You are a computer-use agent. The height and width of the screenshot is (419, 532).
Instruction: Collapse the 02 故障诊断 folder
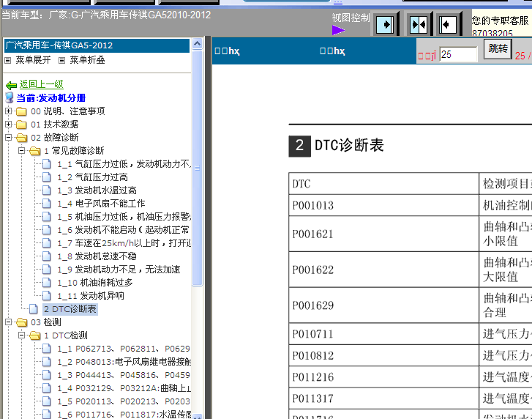pos(9,138)
